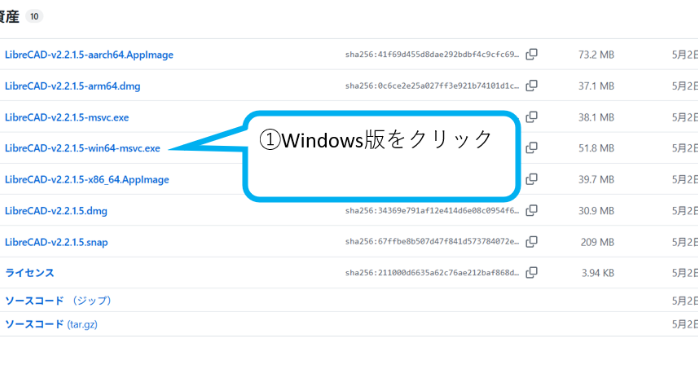698x365 pixels.
Task: Click the 3.94 KB size value
Action: click(597, 273)
